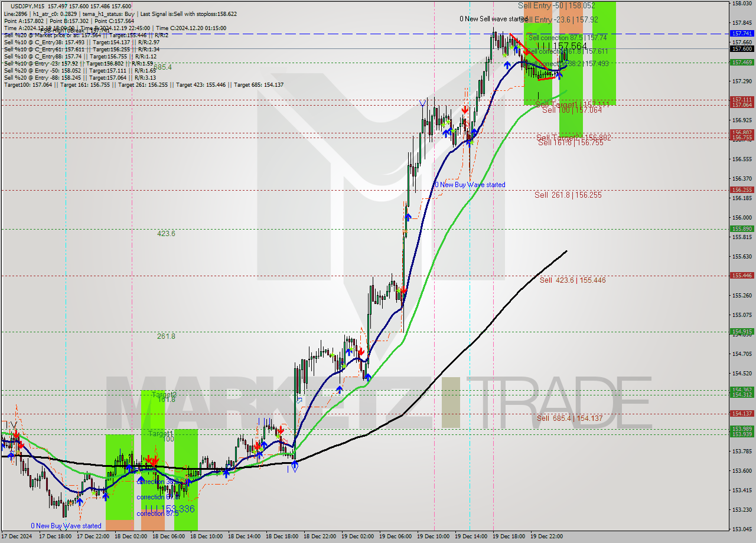This screenshot has height=543, width=756.
Task: Select the 'Sell 685.4 | 154.137' chart label
Action: 569,418
